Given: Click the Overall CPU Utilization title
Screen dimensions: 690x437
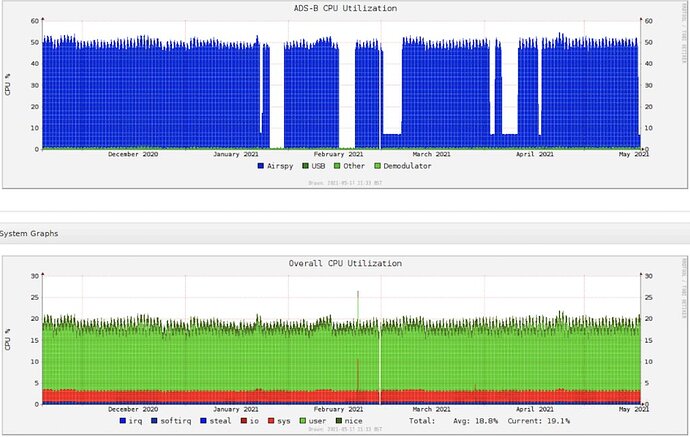Looking at the screenshot, I should click(x=345, y=263).
